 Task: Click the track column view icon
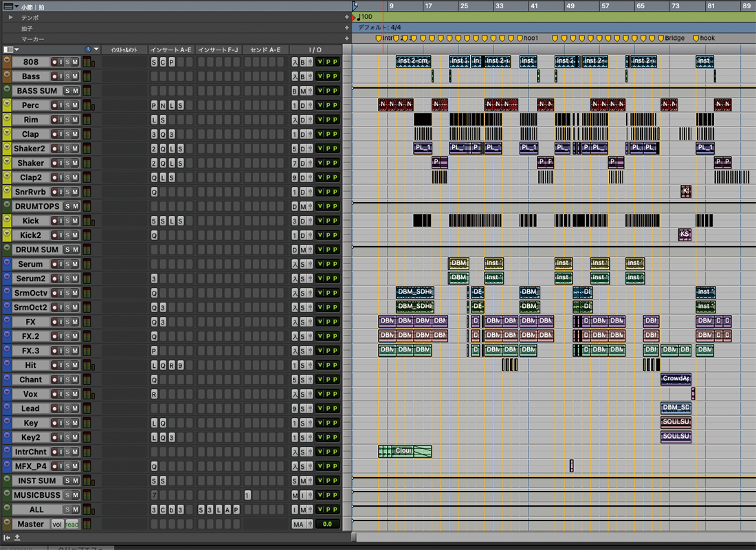[8, 49]
